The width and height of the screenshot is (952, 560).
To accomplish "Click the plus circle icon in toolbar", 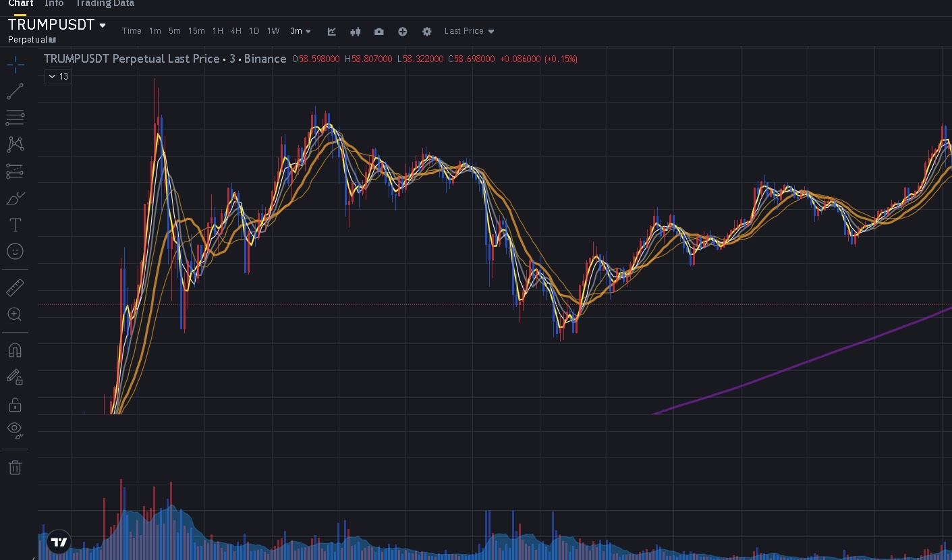I will click(x=403, y=31).
